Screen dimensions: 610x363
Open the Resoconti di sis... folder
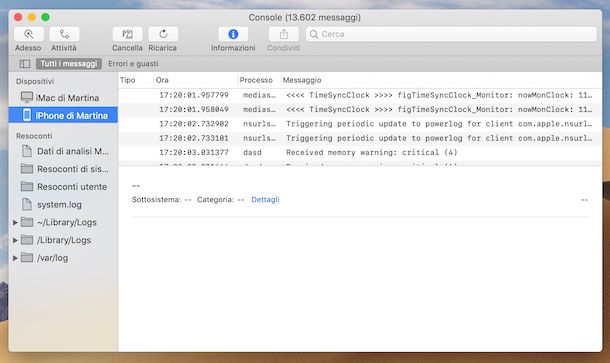point(63,169)
